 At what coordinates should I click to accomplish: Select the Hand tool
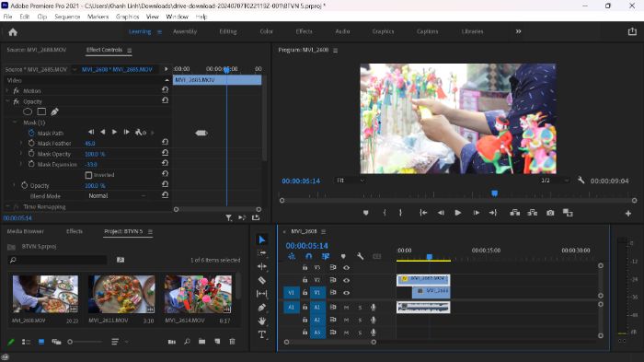click(x=262, y=321)
